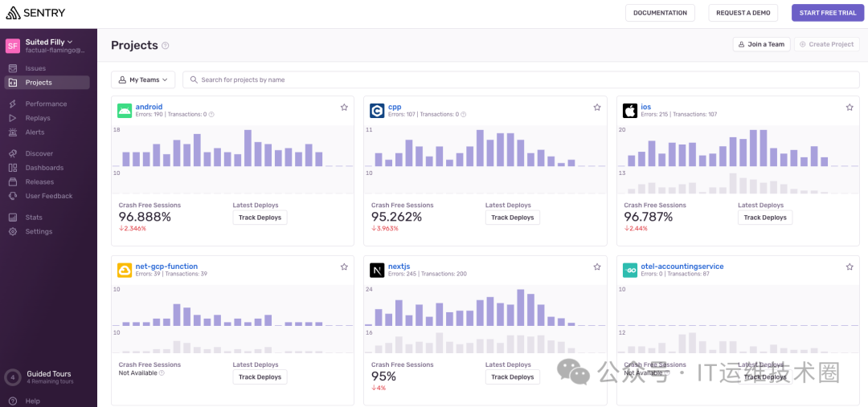The width and height of the screenshot is (868, 407).
Task: Click the Create Project button
Action: click(827, 44)
